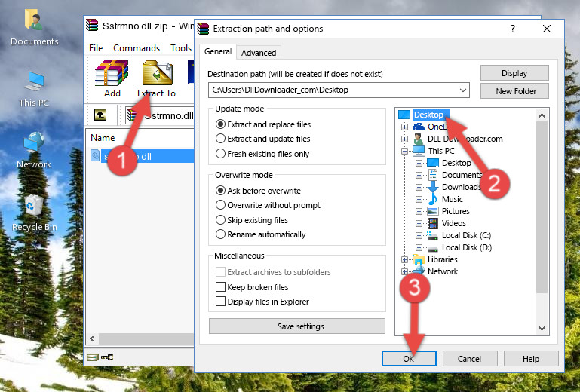
Task: Close the extraction dialog
Action: (x=547, y=29)
